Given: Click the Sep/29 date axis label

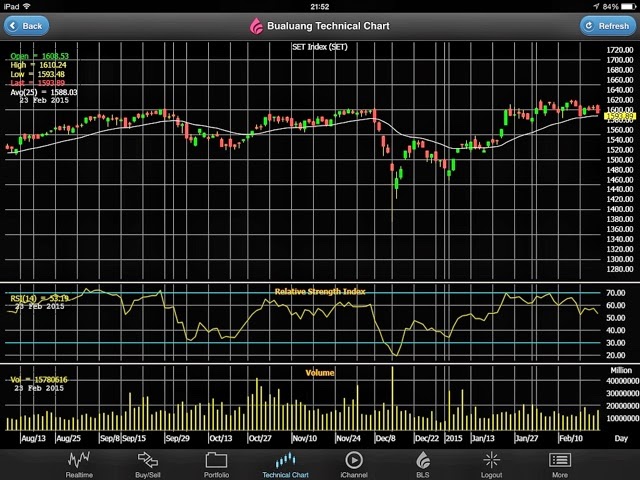Looking at the screenshot, I should click(x=178, y=438).
